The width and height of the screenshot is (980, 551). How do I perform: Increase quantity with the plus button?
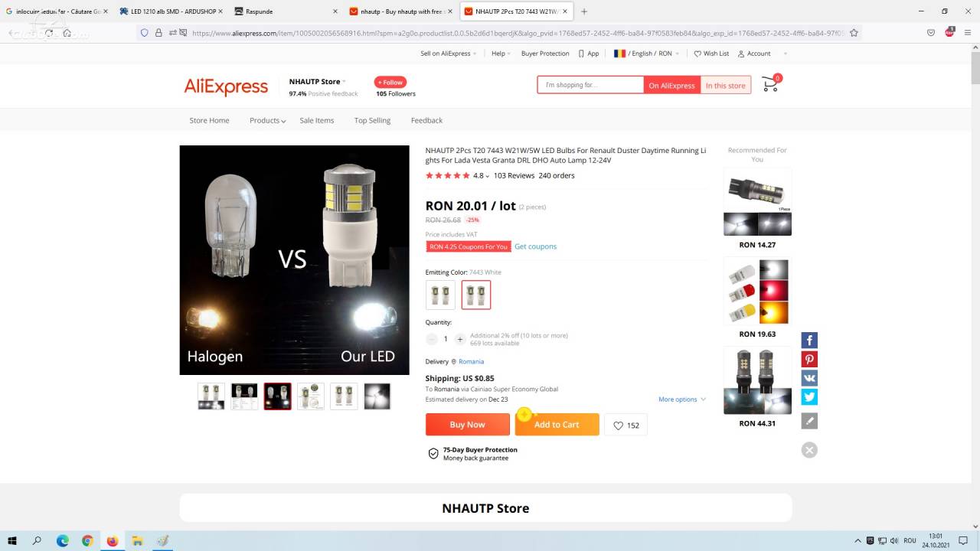(459, 338)
